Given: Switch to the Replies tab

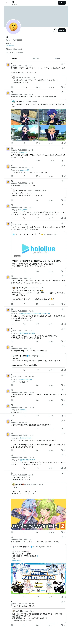Looking at the screenshot, I should click(x=36, y=58).
